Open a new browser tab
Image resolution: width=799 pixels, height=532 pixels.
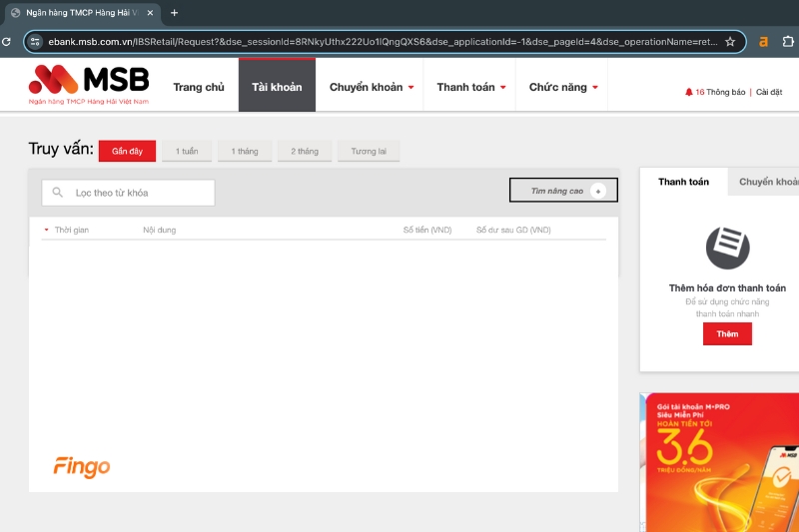pos(174,13)
